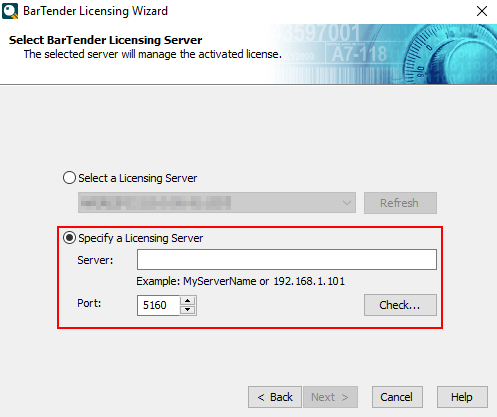Click inside the Port number field
This screenshot has width=497, height=417.
click(158, 305)
